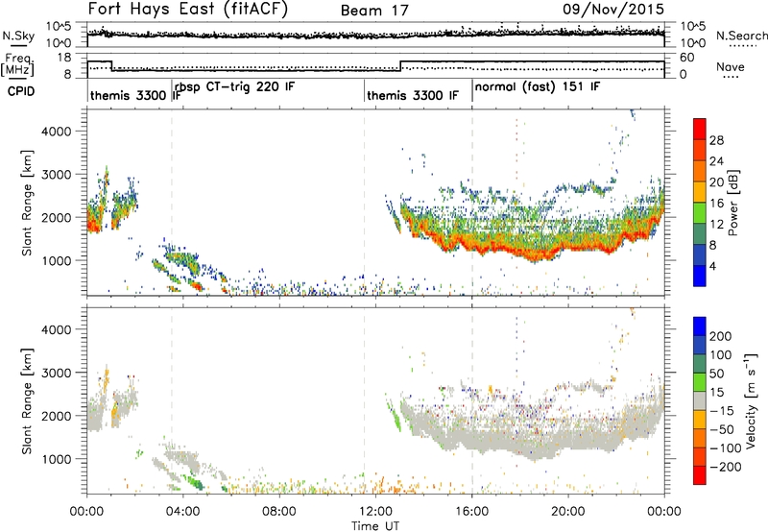The image size is (768, 532).
Task: Click the "60" Nave axis tick label
Action: click(x=687, y=58)
